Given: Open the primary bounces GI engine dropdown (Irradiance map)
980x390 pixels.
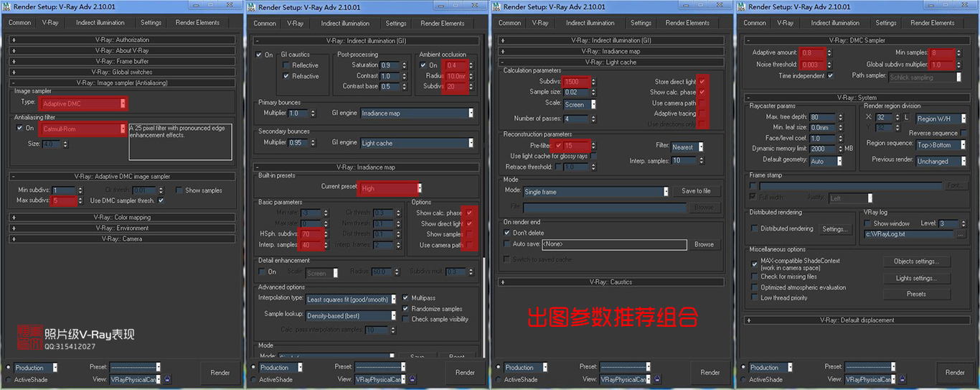Looking at the screenshot, I should [x=417, y=113].
